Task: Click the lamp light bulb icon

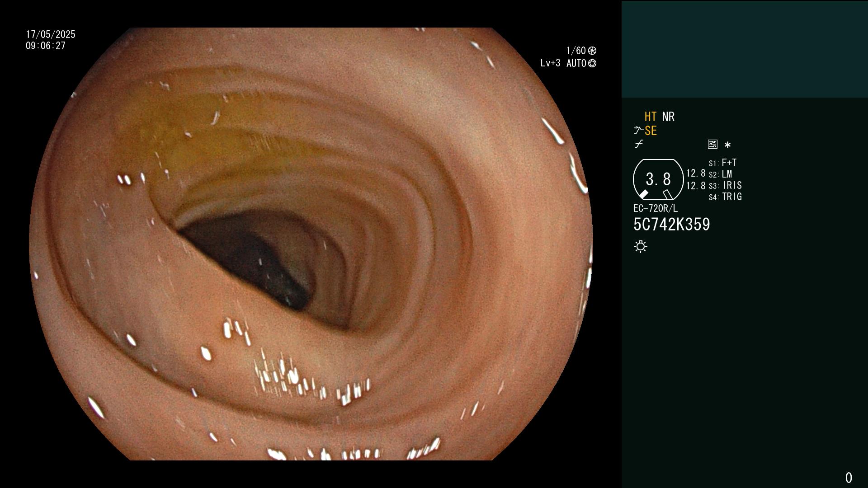Action: pos(641,246)
